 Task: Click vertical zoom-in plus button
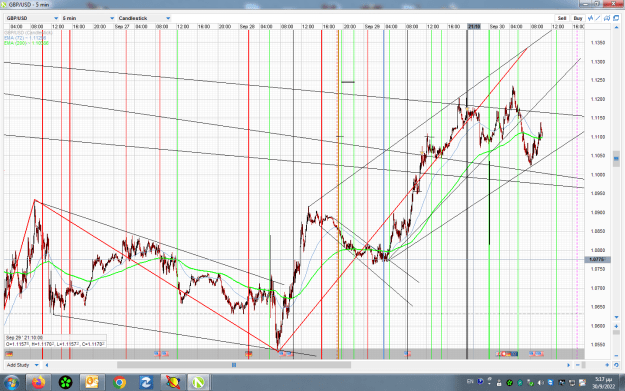(616, 326)
